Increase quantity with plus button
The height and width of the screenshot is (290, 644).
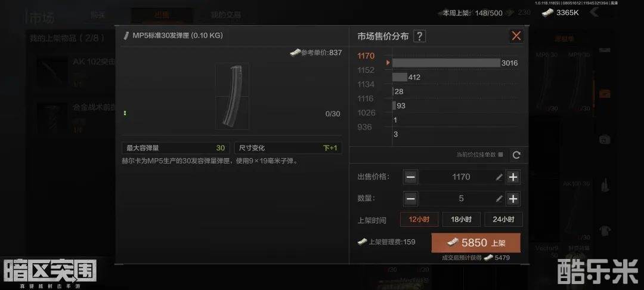[513, 199]
